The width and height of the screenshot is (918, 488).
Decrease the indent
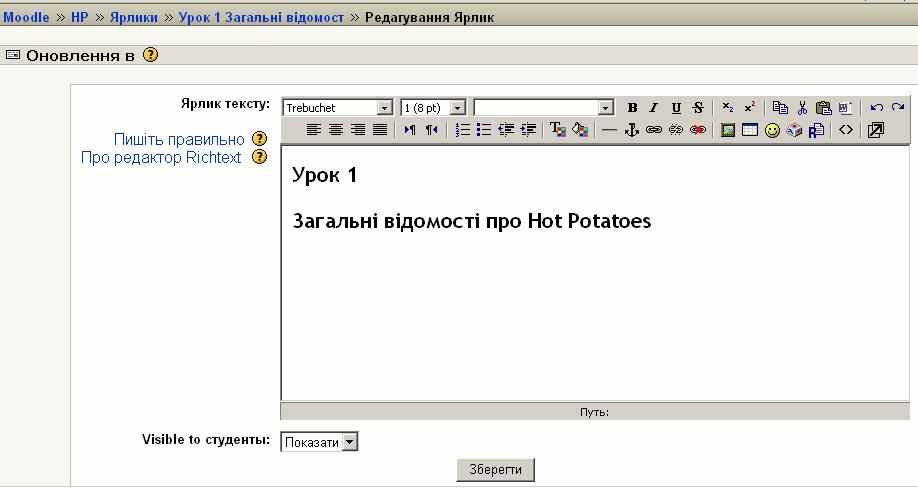pyautogui.click(x=506, y=130)
